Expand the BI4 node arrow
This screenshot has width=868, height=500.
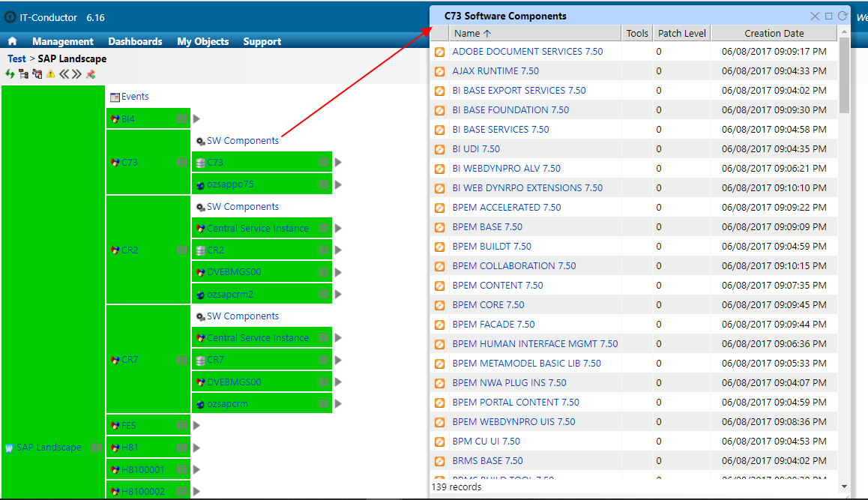(x=194, y=118)
